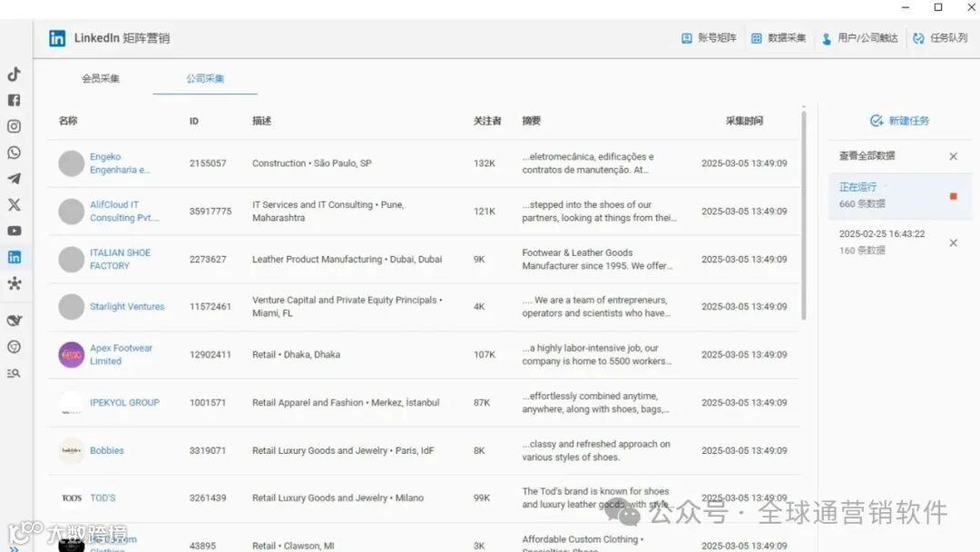980x552 pixels.
Task: Click ID cell 35917775
Action: pyautogui.click(x=210, y=212)
